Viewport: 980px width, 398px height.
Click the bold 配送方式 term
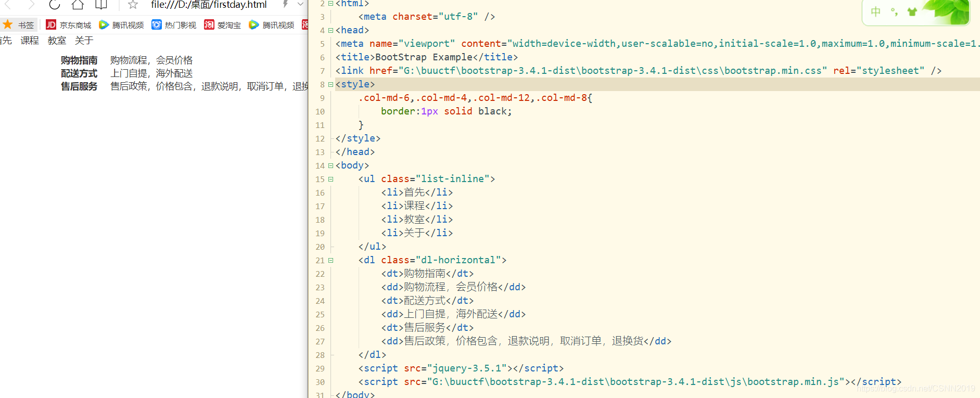[79, 73]
